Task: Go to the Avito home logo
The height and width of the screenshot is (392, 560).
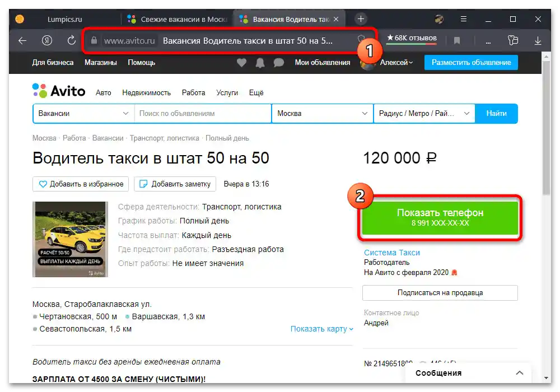Action: point(59,91)
